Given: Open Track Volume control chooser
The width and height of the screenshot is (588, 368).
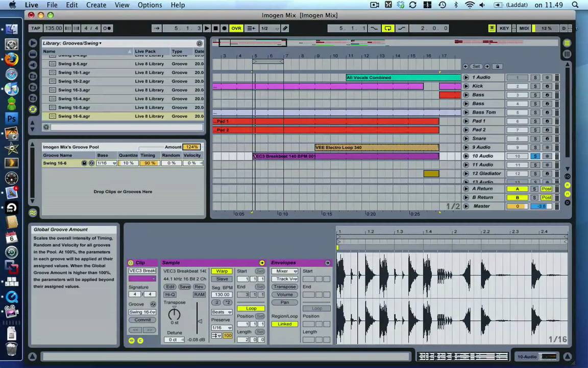Looking at the screenshot, I should [284, 279].
